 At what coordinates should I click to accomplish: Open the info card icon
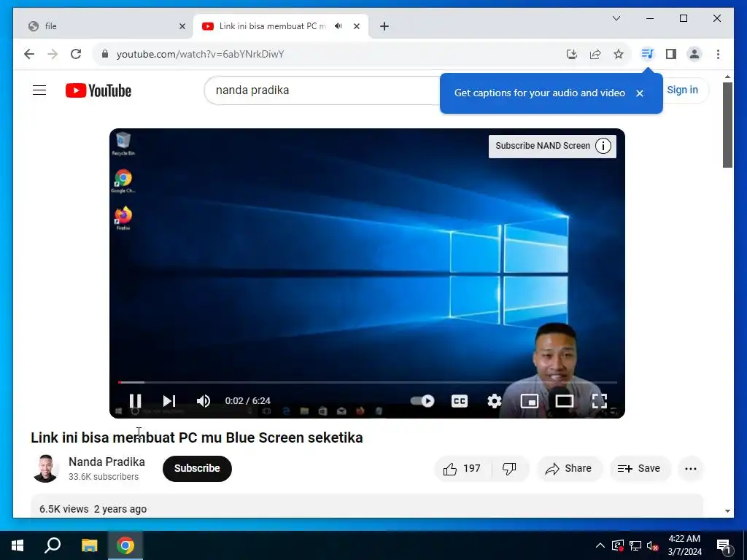[603, 146]
